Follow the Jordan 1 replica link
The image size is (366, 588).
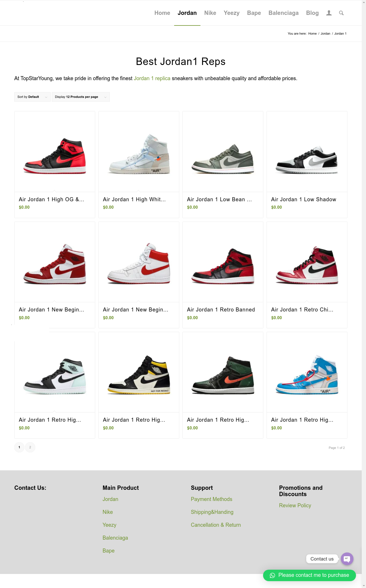coord(152,78)
